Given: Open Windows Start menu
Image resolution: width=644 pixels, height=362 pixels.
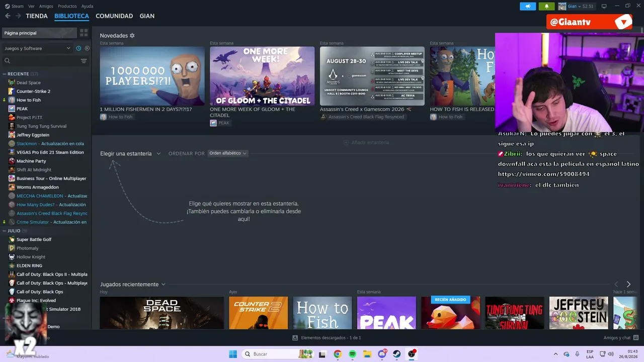Looking at the screenshot, I should (x=233, y=354).
